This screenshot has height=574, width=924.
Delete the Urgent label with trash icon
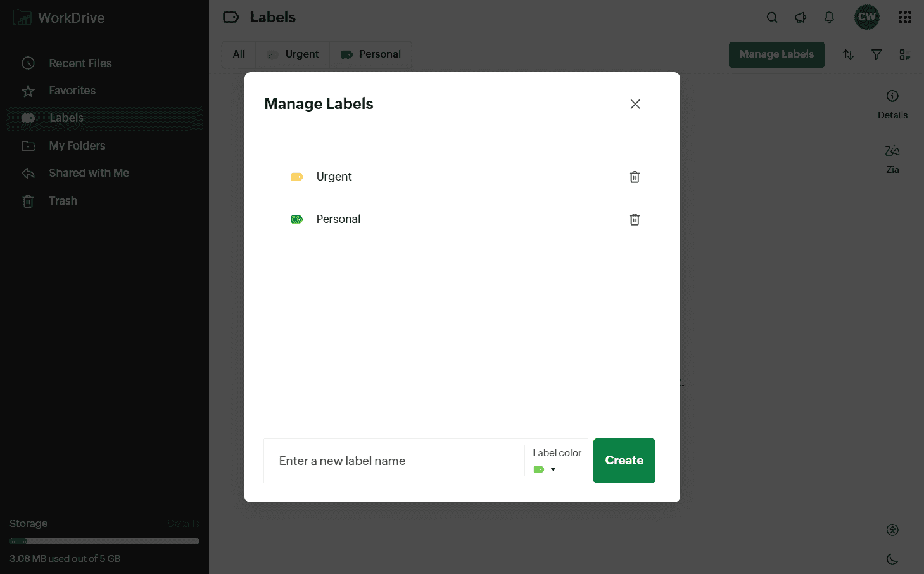click(x=635, y=177)
